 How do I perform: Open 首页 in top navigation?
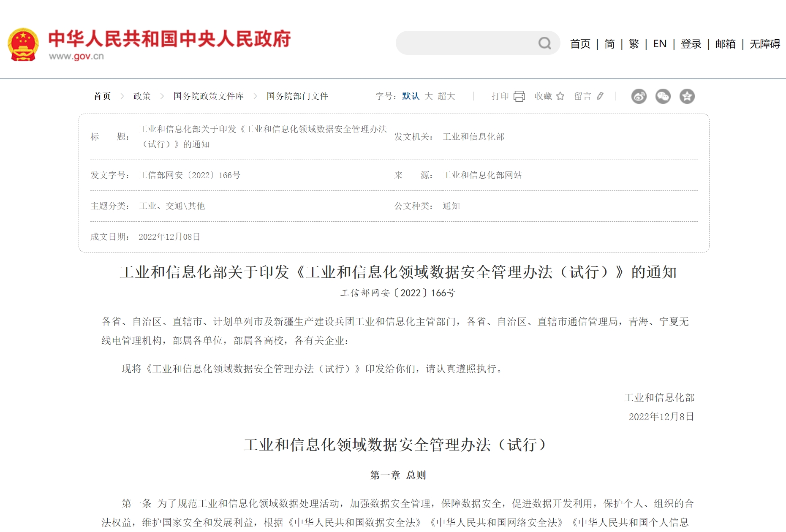[x=580, y=44]
